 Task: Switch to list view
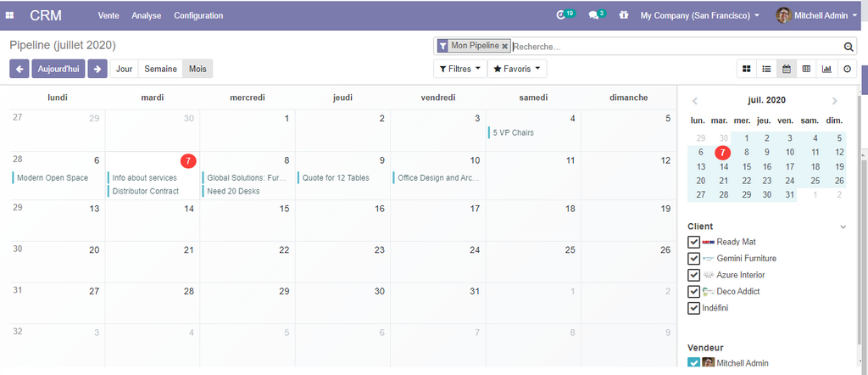pyautogui.click(x=766, y=69)
